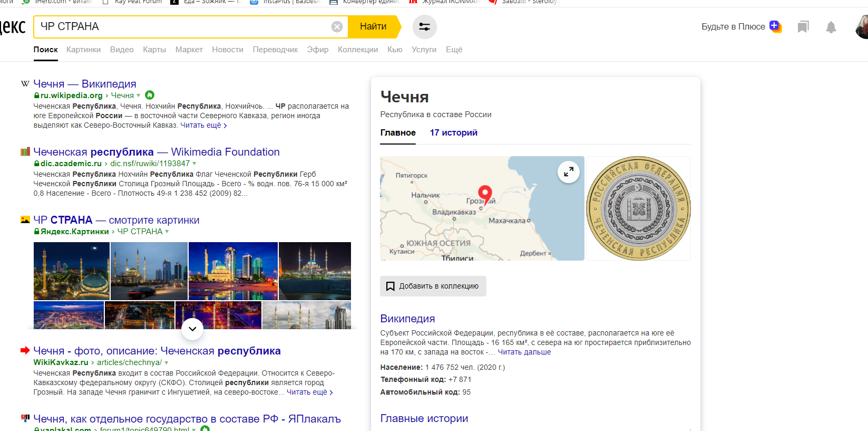Viewport: 868px width, 431px height.
Task: Open dropdown arrow next to dic.academic.ru URL
Action: [194, 164]
